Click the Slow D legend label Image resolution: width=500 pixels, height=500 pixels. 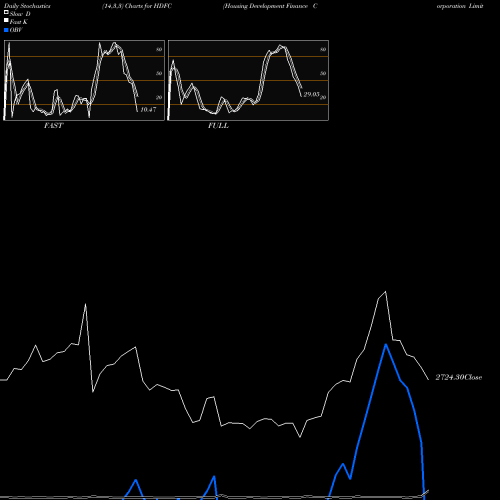pyautogui.click(x=20, y=14)
